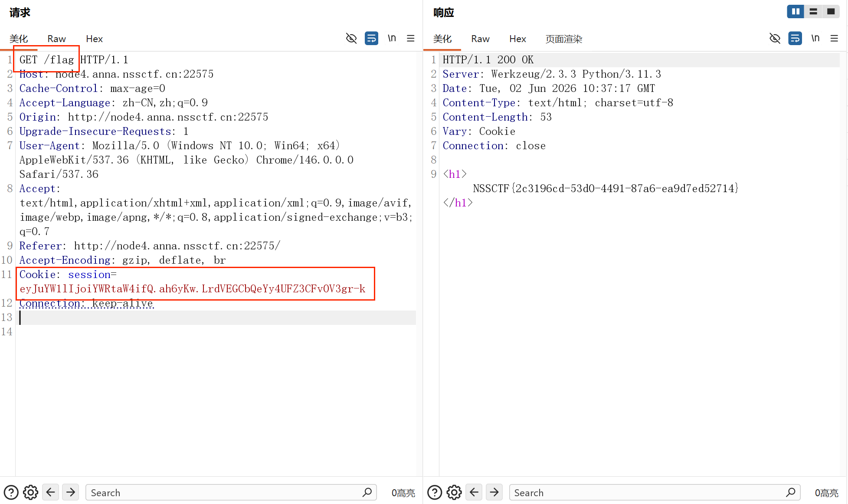Viewport: 848px width, 504px height.
Task: Open help for response search bar
Action: [434, 493]
